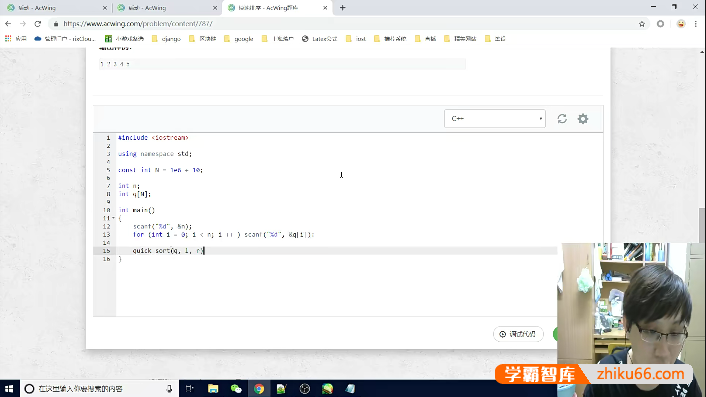The height and width of the screenshot is (397, 706).
Task: Click the round extension icon beside the star
Action: [x=660, y=24]
